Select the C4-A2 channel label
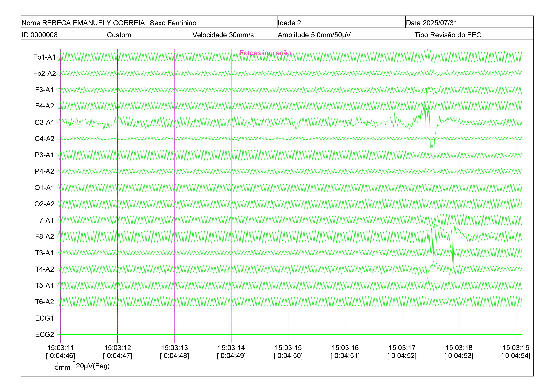The image size is (554, 392). coord(44,139)
